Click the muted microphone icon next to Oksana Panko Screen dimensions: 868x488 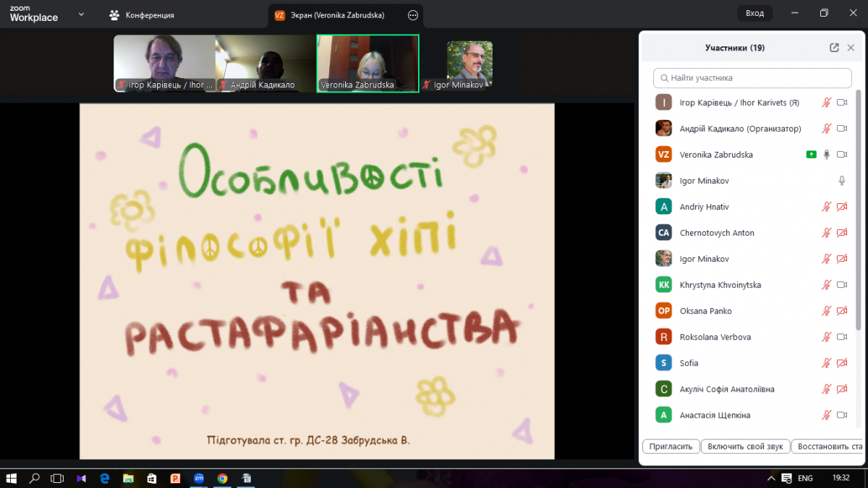point(826,310)
